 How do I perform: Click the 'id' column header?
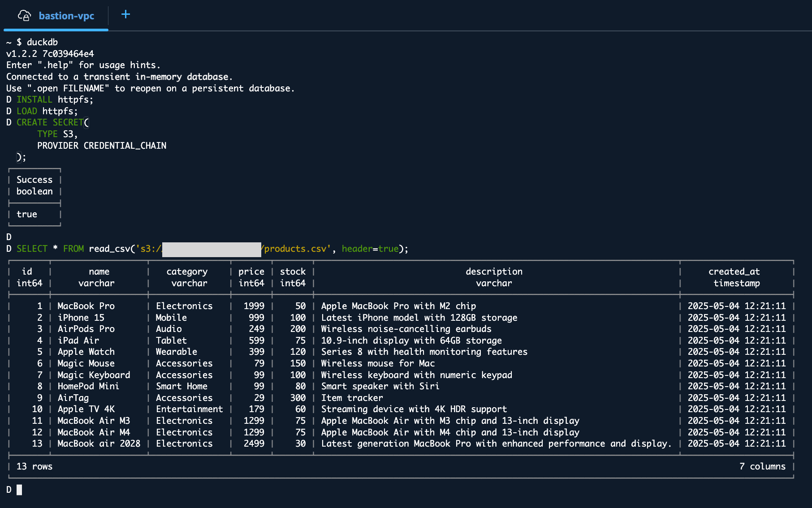27,271
